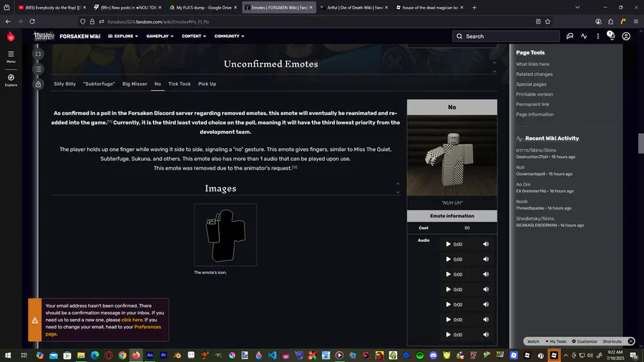This screenshot has width=644, height=362.
Task: Open a new browser tab with plus
Action: [474, 7]
